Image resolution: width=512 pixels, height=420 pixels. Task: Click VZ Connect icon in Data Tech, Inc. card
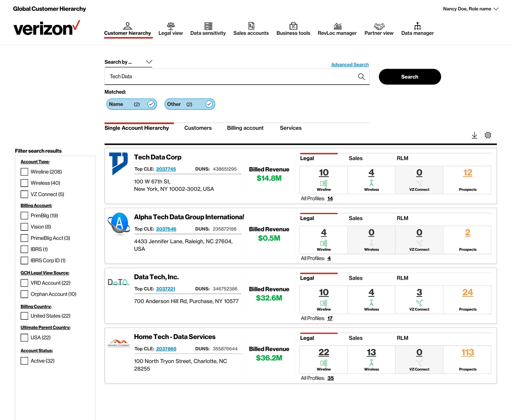tap(420, 303)
